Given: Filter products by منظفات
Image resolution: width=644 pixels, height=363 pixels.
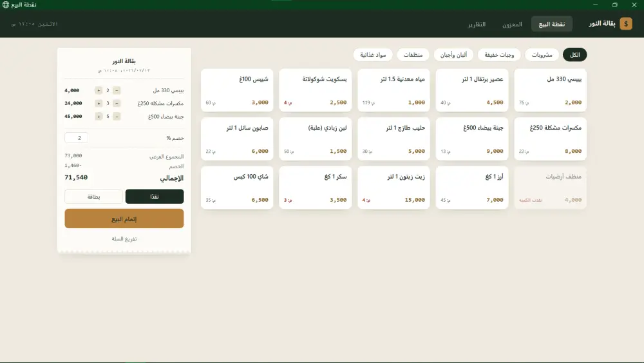Looking at the screenshot, I should [413, 55].
